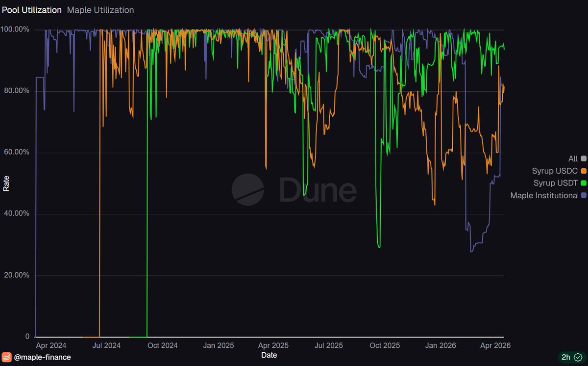Viewport: 588px width, 366px height.
Task: Click the Maple Utilization subtitle
Action: tap(100, 10)
